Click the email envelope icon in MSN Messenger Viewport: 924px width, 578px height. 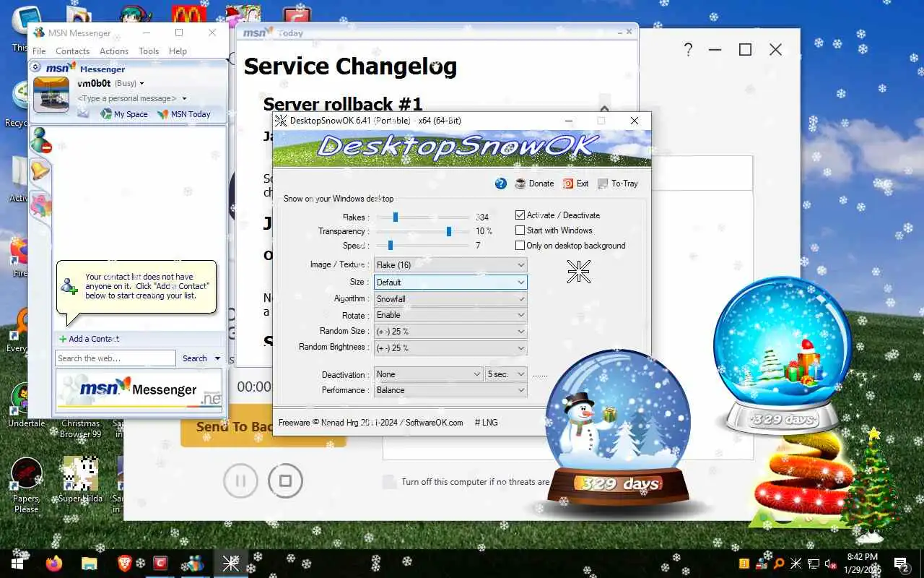tap(84, 113)
